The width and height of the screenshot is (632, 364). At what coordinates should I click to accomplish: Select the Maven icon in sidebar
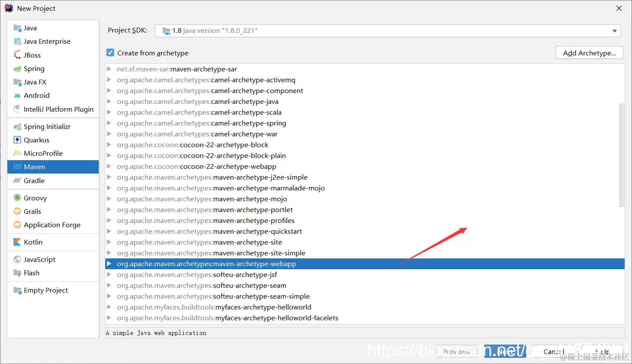(17, 167)
